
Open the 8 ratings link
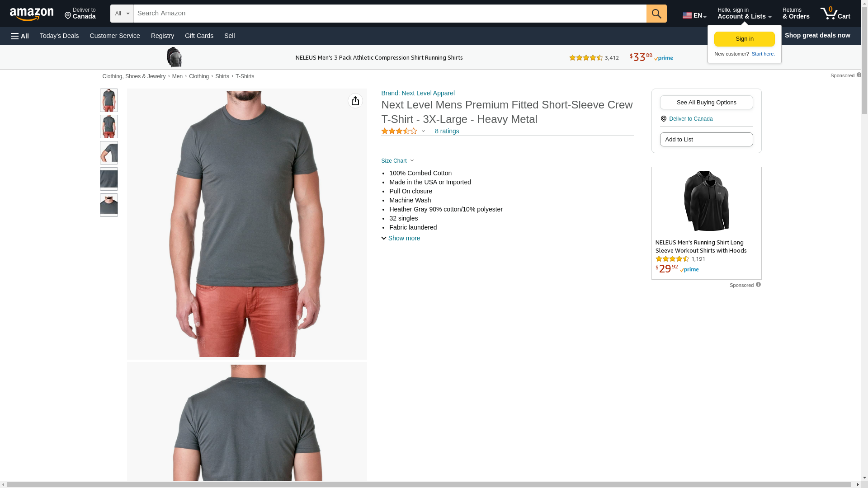(x=447, y=131)
